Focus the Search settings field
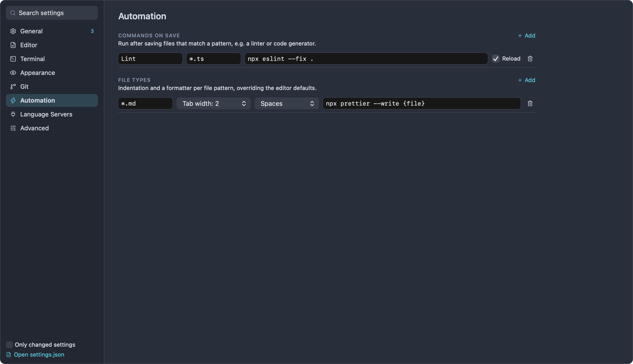633x364 pixels. (x=52, y=13)
